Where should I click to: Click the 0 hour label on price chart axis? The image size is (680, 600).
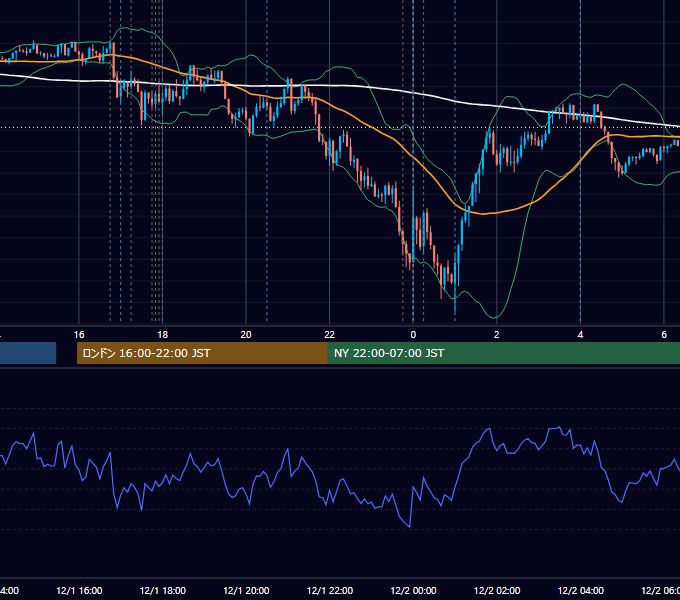[x=413, y=335]
